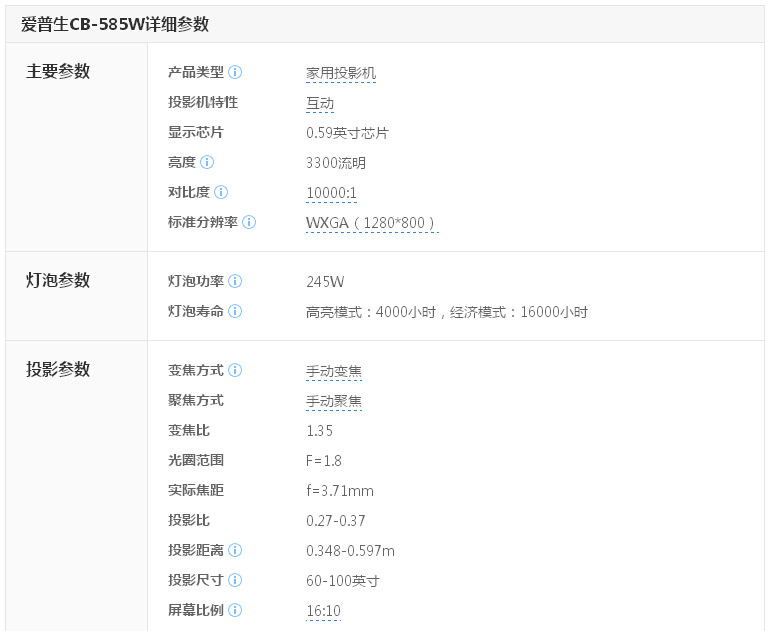Click the F=1.8 aperture value
Screen dimensions: 771x631
pyautogui.click(x=324, y=461)
